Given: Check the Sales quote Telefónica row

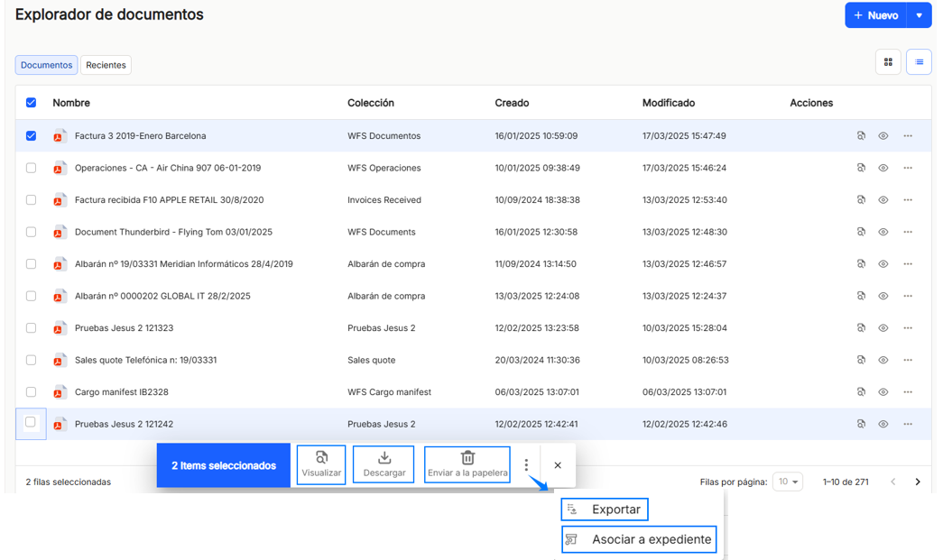Looking at the screenshot, I should (32, 360).
